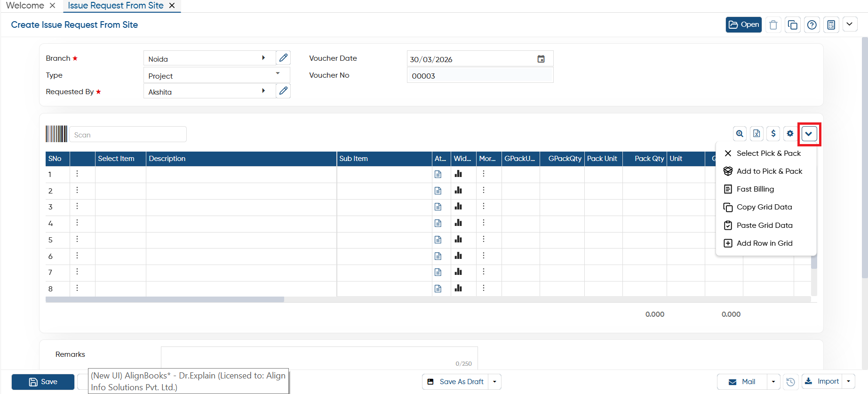Click the Voucher No field 00003
Image resolution: width=868 pixels, height=394 pixels.
click(x=480, y=76)
